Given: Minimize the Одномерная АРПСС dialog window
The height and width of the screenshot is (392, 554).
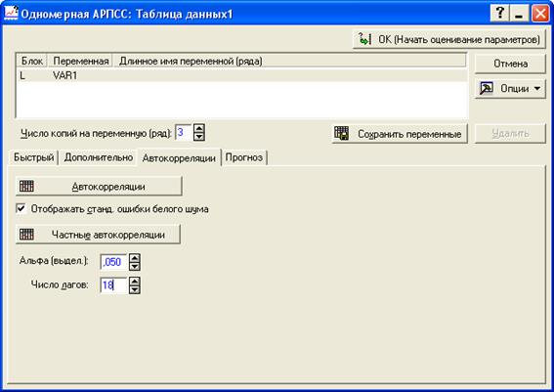Looking at the screenshot, I should coord(519,14).
